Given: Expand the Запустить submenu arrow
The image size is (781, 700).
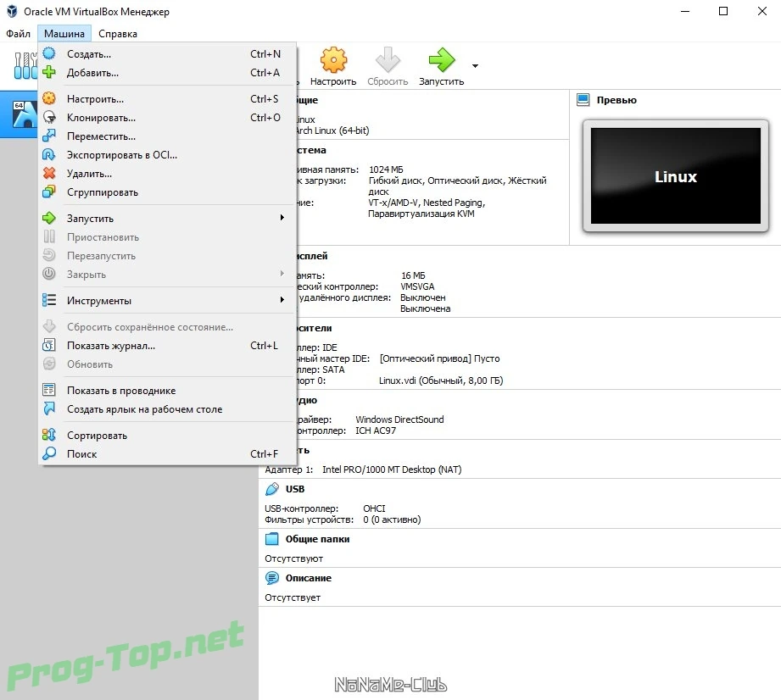Looking at the screenshot, I should [x=282, y=218].
